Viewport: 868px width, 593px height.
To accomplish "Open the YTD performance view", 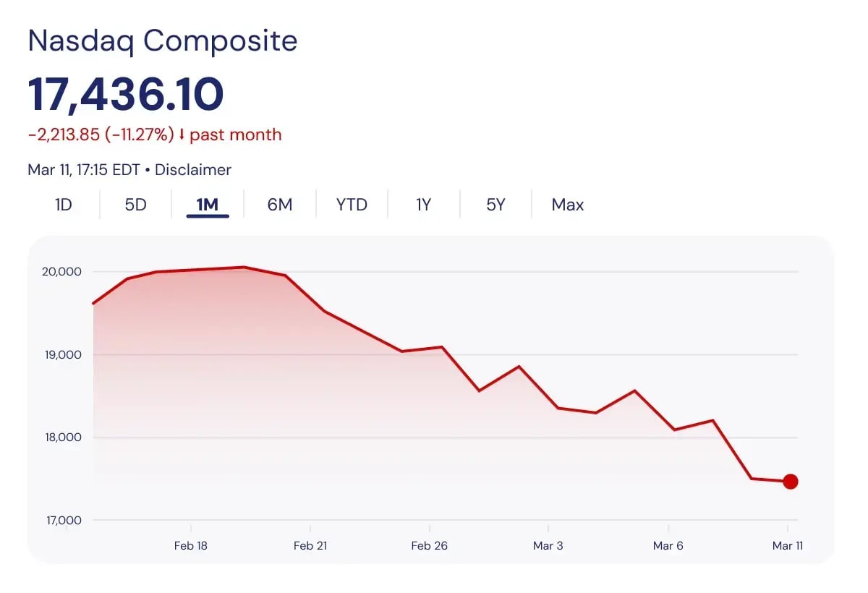I will pos(352,205).
